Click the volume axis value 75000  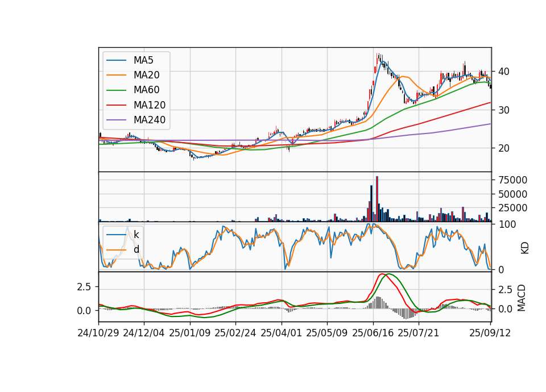pyautogui.click(x=512, y=180)
